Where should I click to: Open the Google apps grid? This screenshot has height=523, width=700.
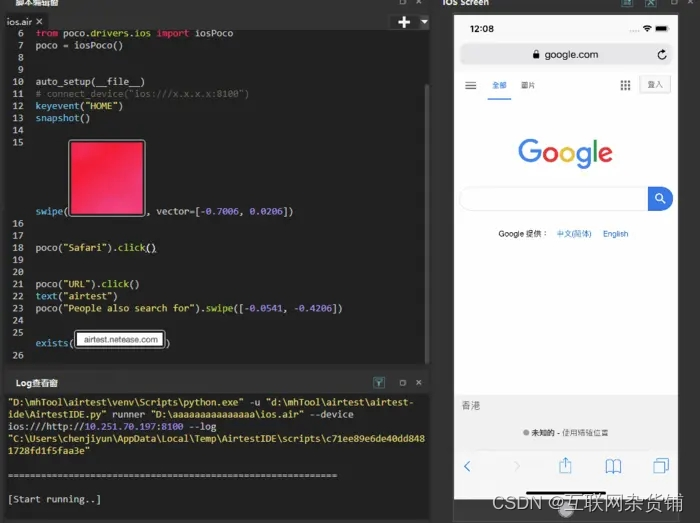coord(625,85)
